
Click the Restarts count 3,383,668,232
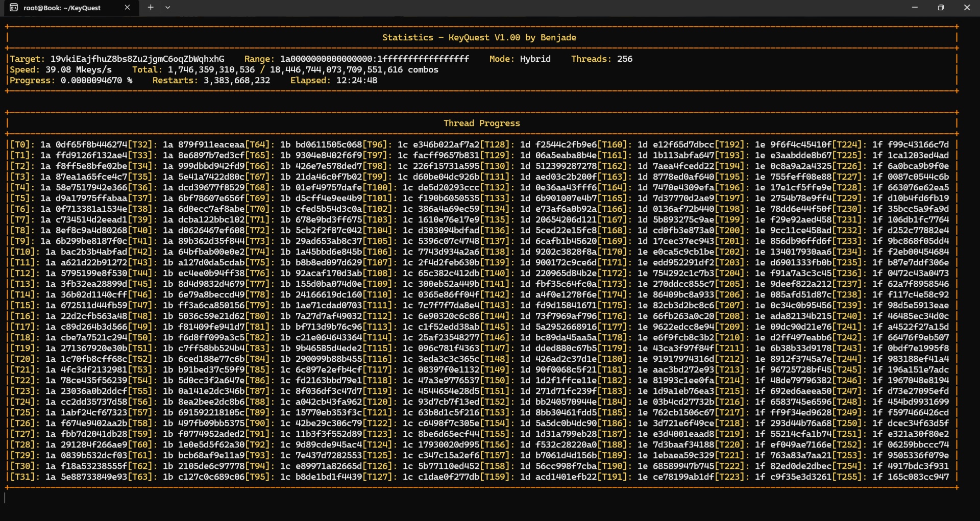(236, 81)
